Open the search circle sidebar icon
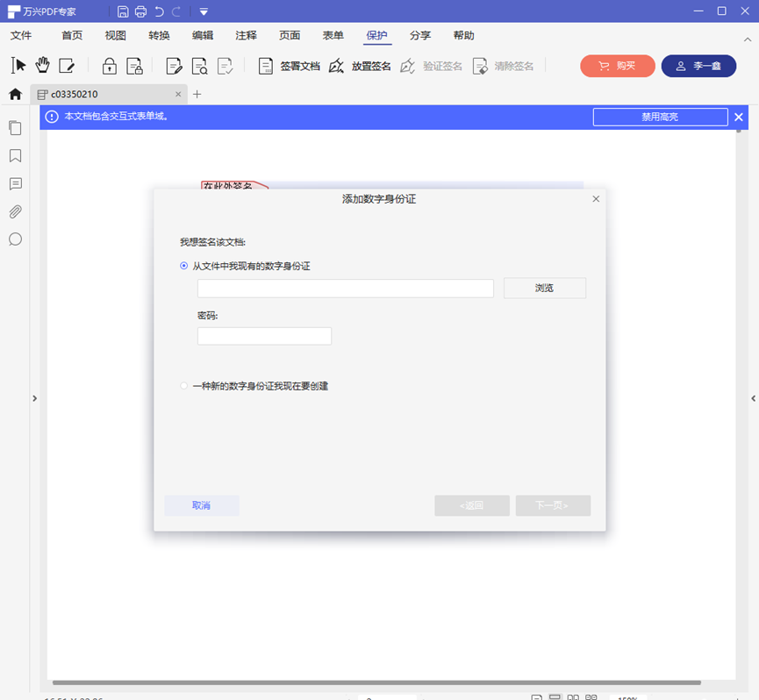Screen dimensions: 759x700 (x=15, y=239)
